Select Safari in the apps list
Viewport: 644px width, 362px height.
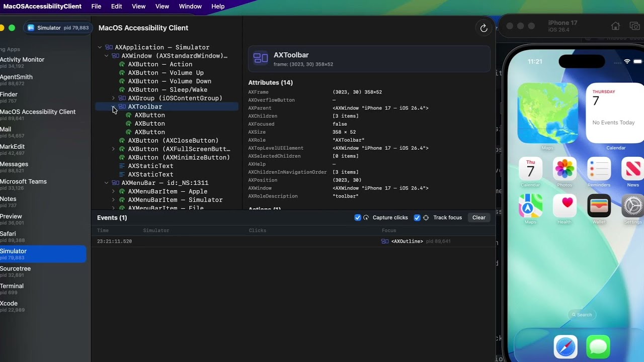pos(43,237)
